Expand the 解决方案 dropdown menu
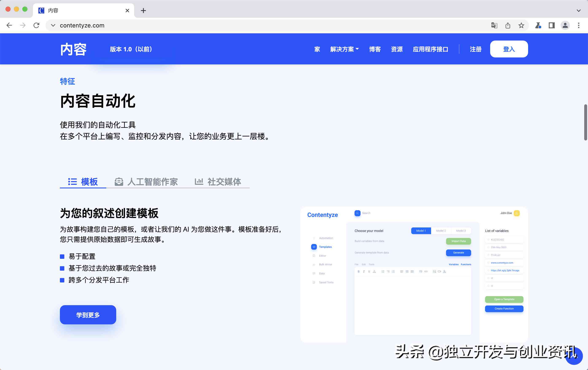Image resolution: width=588 pixels, height=370 pixels. pos(344,49)
